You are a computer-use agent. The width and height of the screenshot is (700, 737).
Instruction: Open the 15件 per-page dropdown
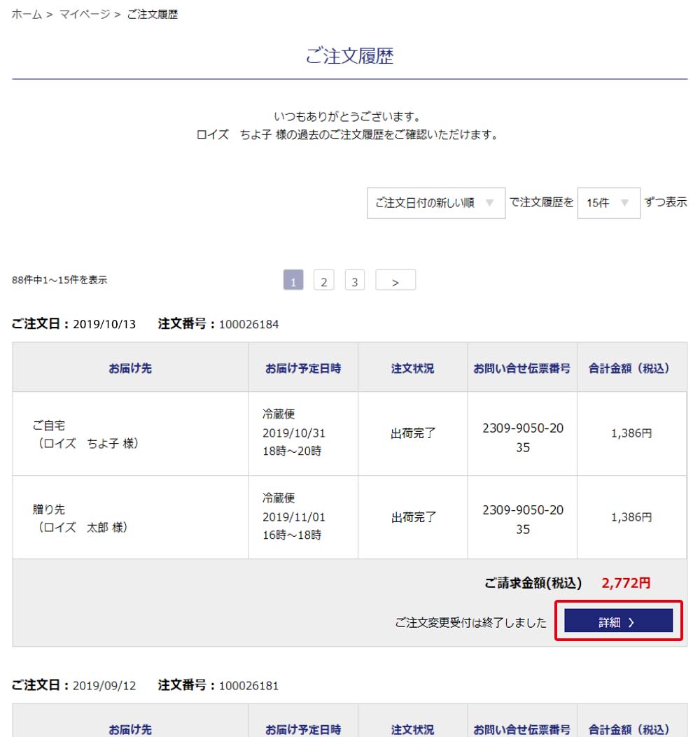pyautogui.click(x=608, y=203)
